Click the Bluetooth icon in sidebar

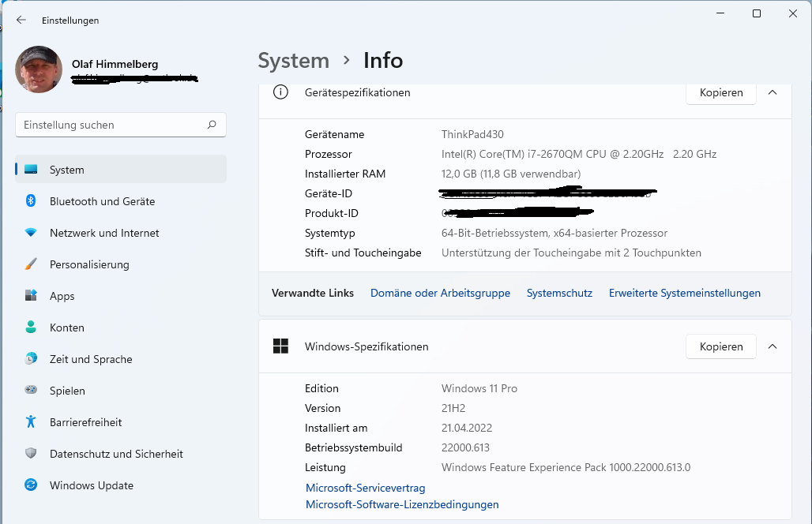31,201
